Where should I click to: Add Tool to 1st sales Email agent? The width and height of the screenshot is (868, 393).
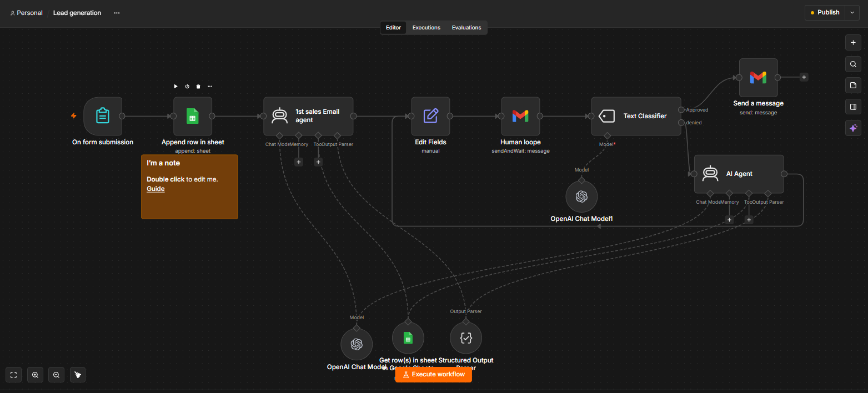(318, 162)
